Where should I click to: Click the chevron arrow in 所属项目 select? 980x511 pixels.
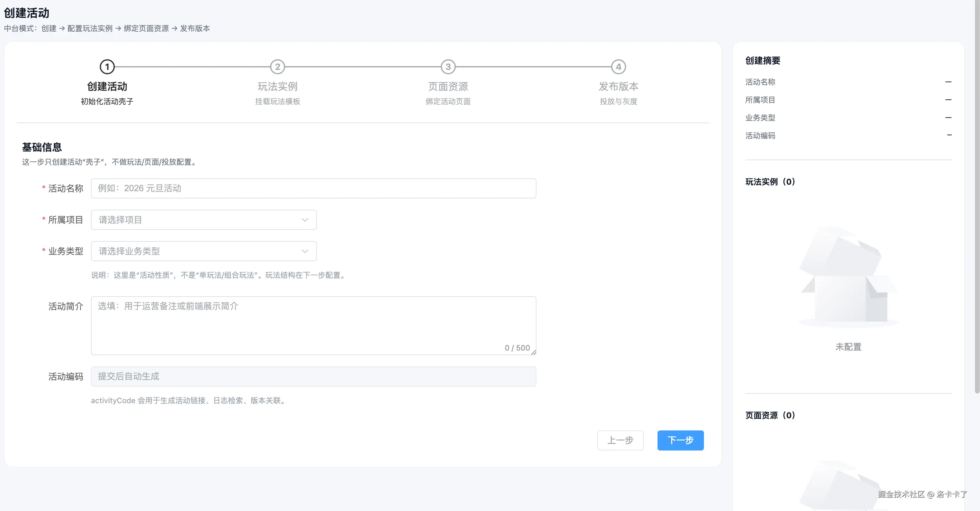click(x=305, y=220)
